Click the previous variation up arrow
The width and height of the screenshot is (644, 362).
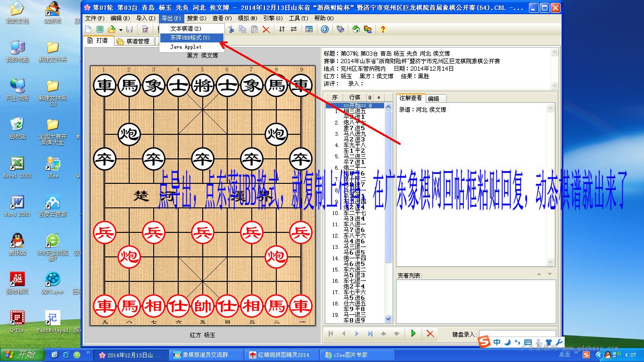click(x=383, y=334)
